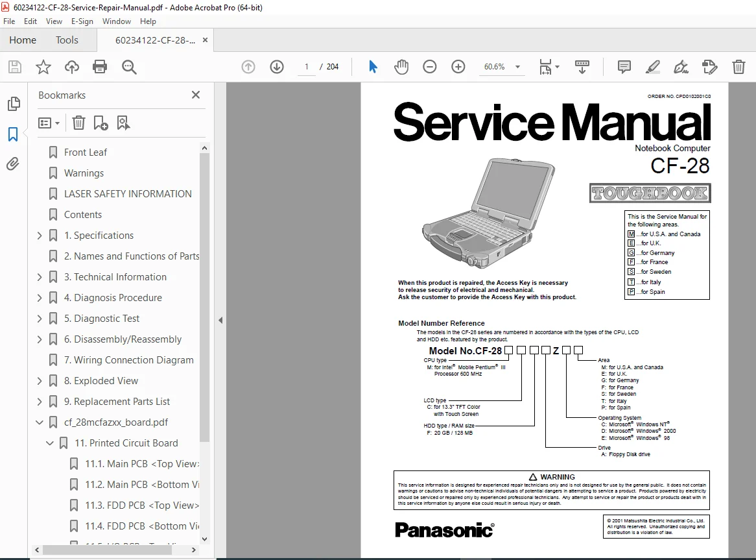This screenshot has height=560, width=756.
Task: Open the Help menu
Action: (x=148, y=21)
